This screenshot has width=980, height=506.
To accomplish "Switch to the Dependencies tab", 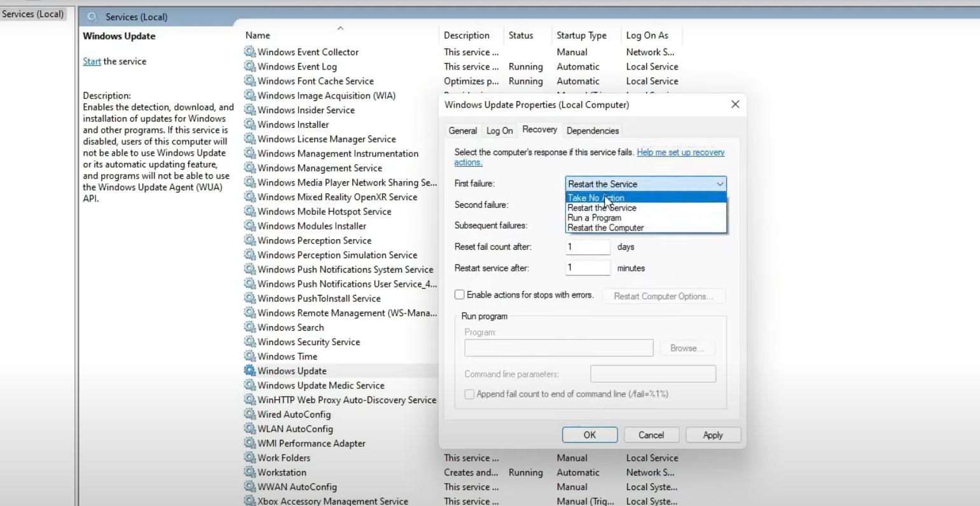I will [592, 130].
